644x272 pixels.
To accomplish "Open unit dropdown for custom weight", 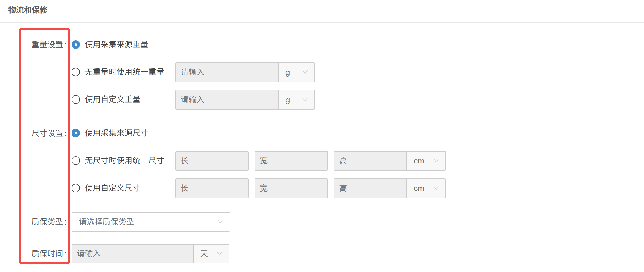I will [296, 100].
